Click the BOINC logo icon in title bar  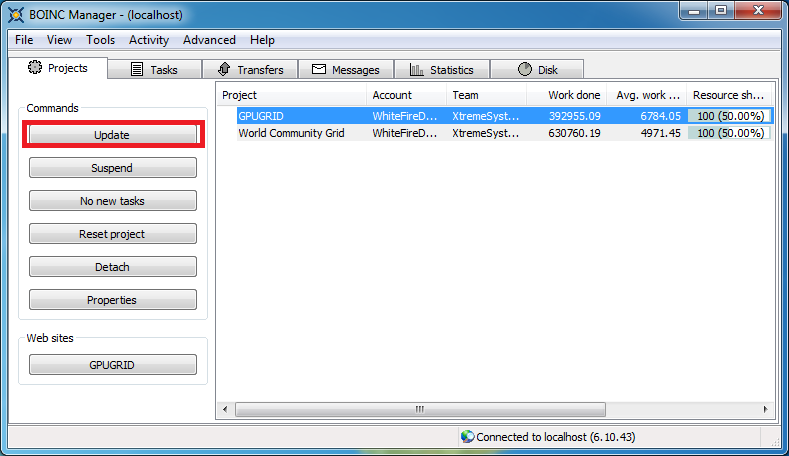point(16,15)
